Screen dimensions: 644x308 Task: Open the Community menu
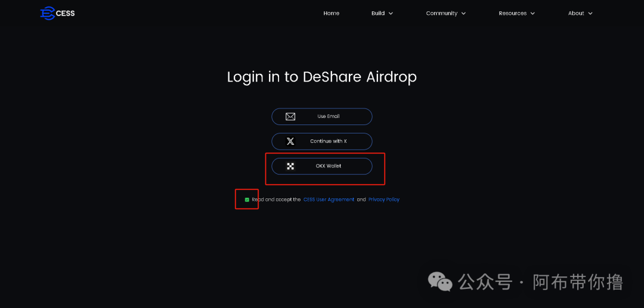(441, 13)
